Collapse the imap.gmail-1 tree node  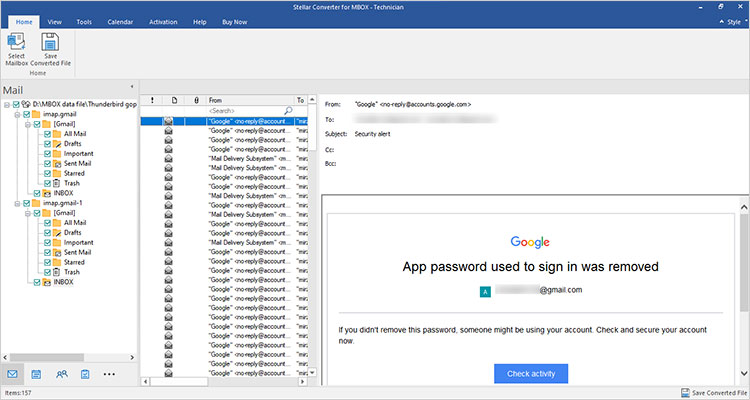click(17, 203)
